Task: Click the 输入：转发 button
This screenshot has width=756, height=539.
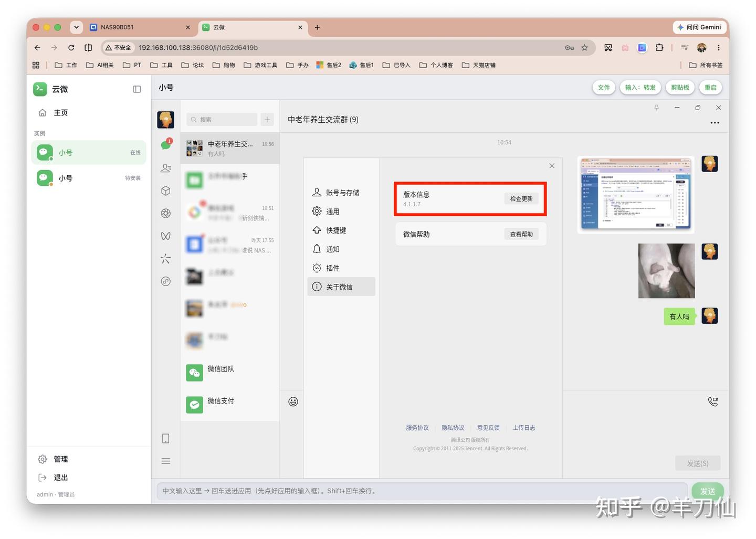Action: click(x=640, y=88)
